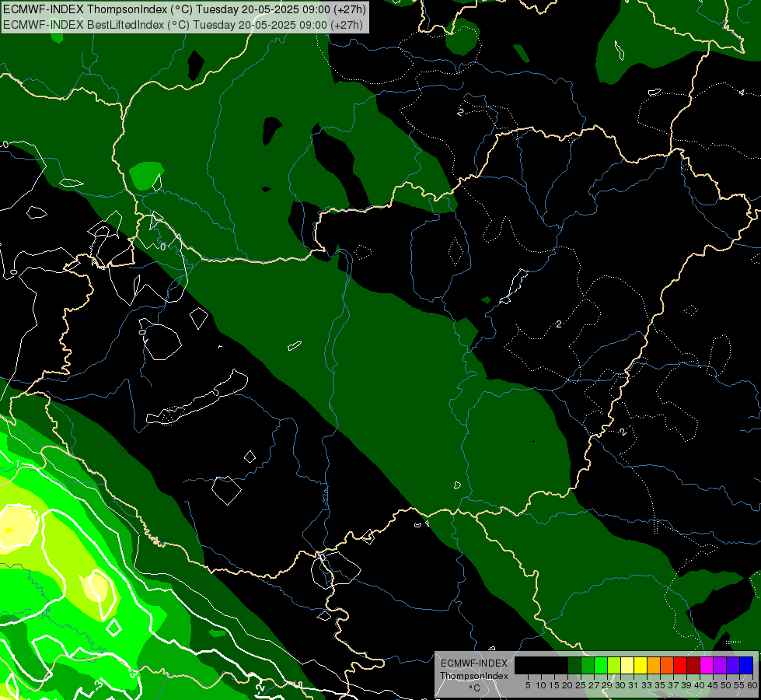This screenshot has width=761, height=700.
Task: Select the lime 29–30 legend swatch
Action: point(614,665)
